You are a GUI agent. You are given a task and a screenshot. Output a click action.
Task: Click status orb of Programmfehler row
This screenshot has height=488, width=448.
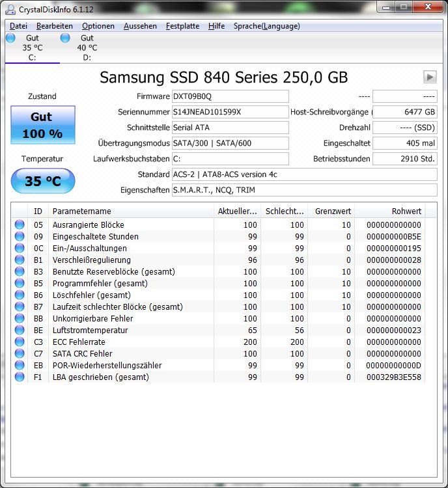(x=20, y=283)
